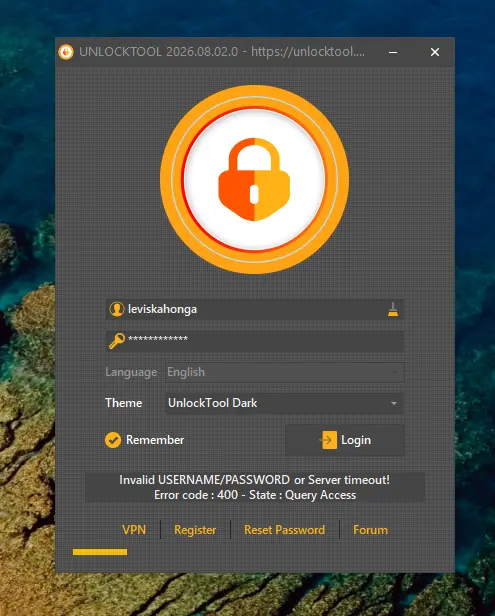Click the user avatar icon beside leviskahonga
The width and height of the screenshot is (495, 616).
[x=117, y=309]
